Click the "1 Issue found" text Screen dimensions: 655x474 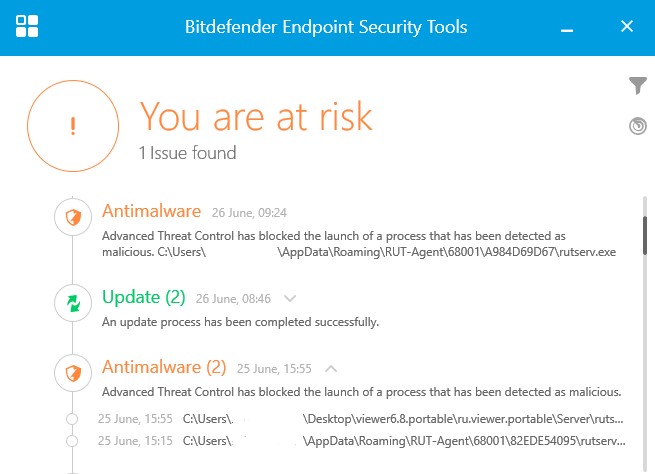point(188,153)
